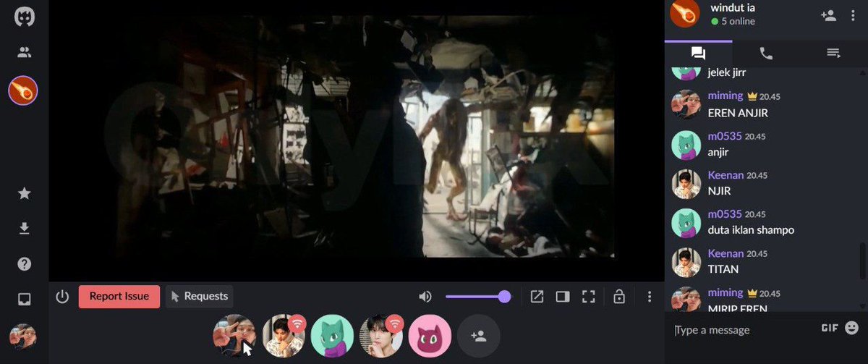Insert an emoji with the smiley icon

click(x=851, y=328)
